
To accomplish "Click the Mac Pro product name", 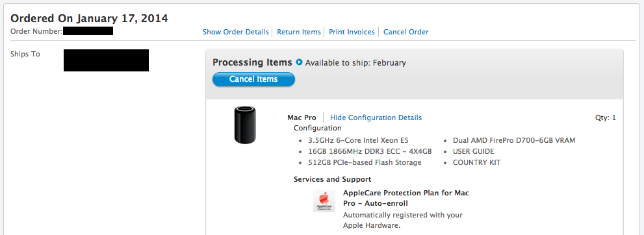I will pyautogui.click(x=302, y=117).
